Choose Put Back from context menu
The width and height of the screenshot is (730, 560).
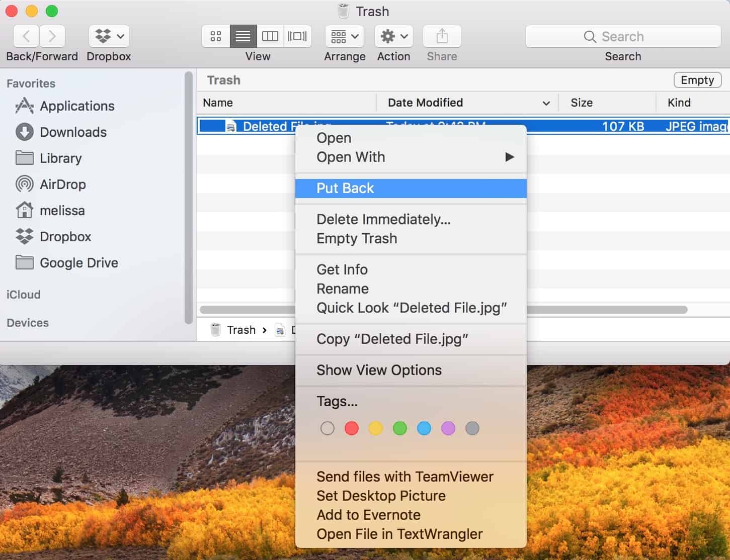pyautogui.click(x=345, y=188)
